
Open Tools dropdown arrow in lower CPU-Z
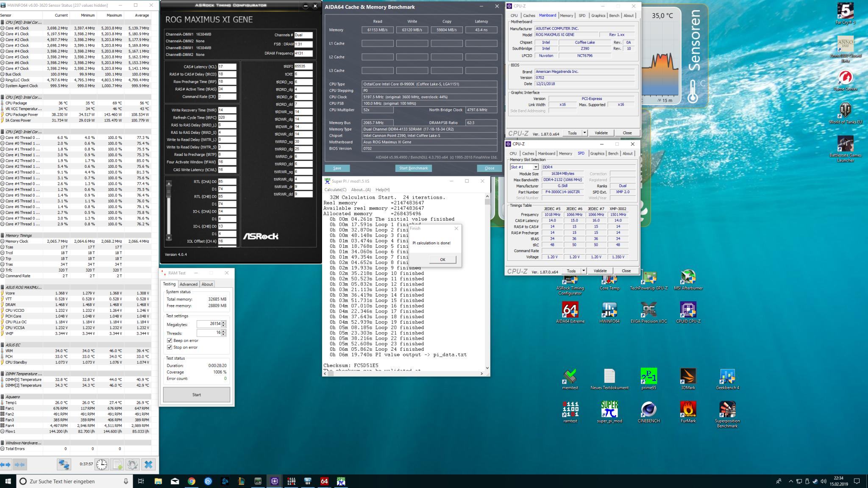pos(584,271)
